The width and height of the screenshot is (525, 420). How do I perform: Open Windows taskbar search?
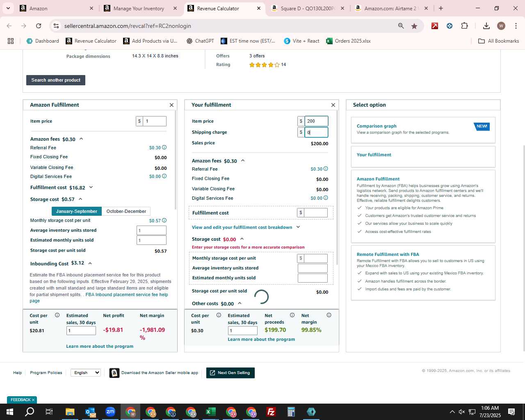click(30, 412)
